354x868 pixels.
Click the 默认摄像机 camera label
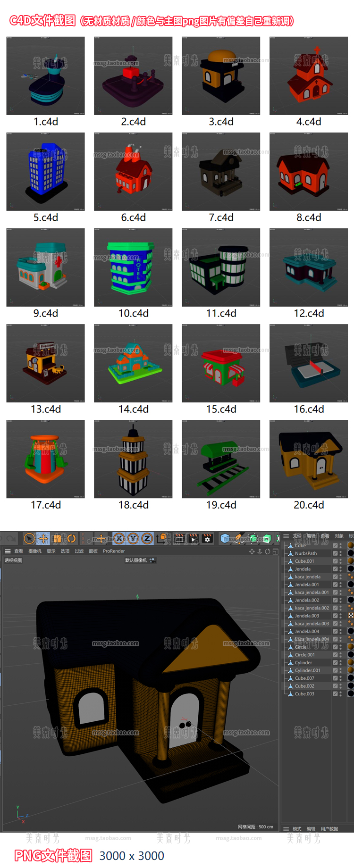click(x=136, y=560)
